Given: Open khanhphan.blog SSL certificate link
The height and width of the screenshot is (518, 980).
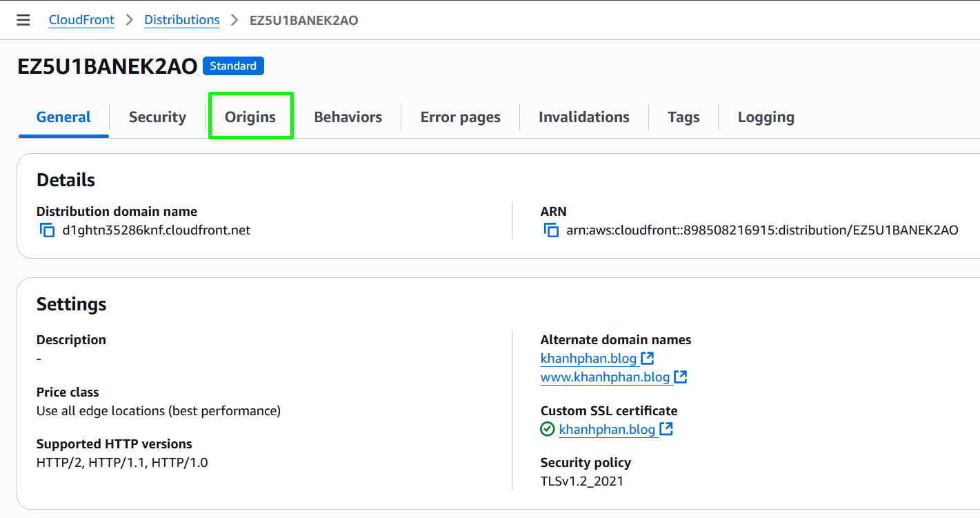Looking at the screenshot, I should 607,430.
